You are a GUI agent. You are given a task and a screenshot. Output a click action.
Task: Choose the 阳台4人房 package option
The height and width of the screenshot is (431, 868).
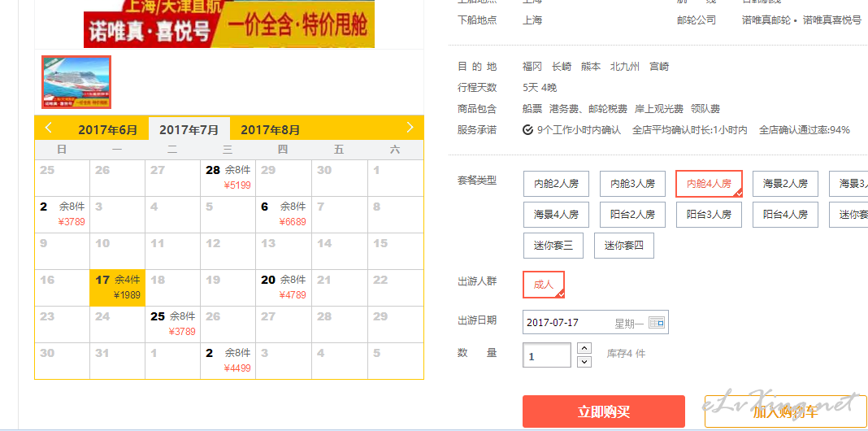(x=786, y=215)
